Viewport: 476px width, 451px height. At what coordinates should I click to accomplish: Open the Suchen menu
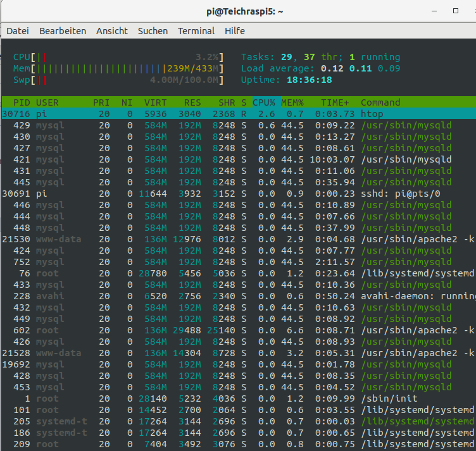153,31
